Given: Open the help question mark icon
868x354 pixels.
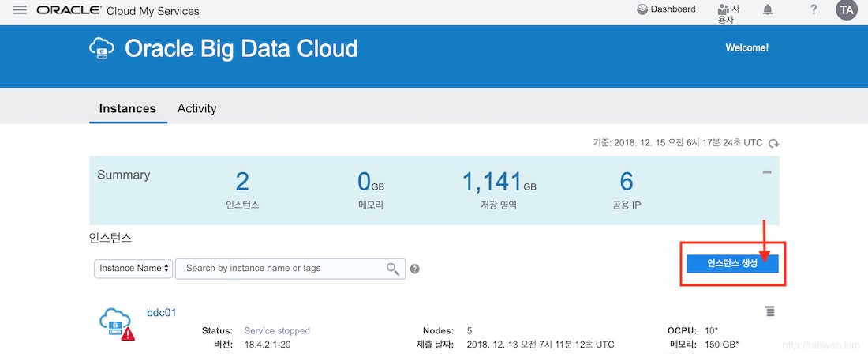Looking at the screenshot, I should pos(814,10).
